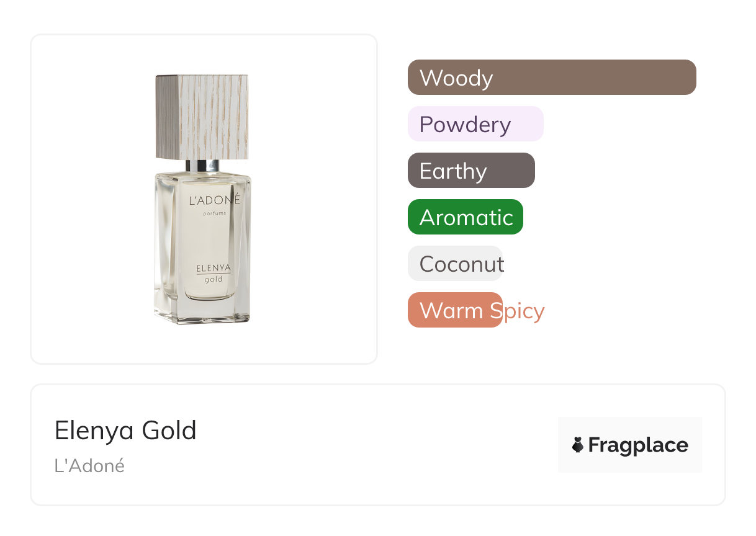Click the thick glass base of the bottle
Image resolution: width=756 pixels, height=536 pixels.
click(x=202, y=312)
